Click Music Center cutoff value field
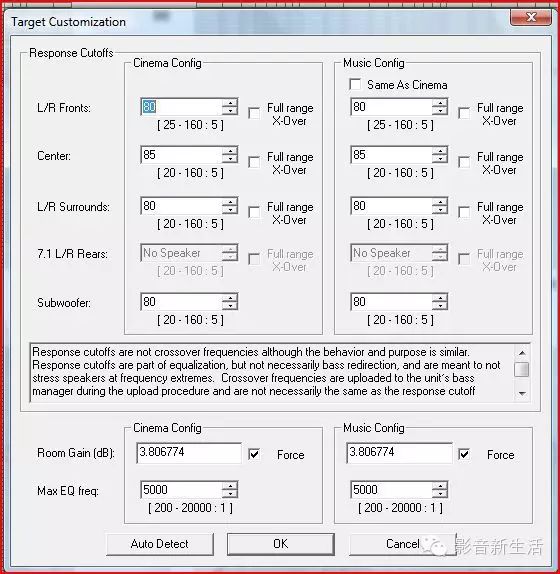The height and width of the screenshot is (574, 560). (391, 154)
